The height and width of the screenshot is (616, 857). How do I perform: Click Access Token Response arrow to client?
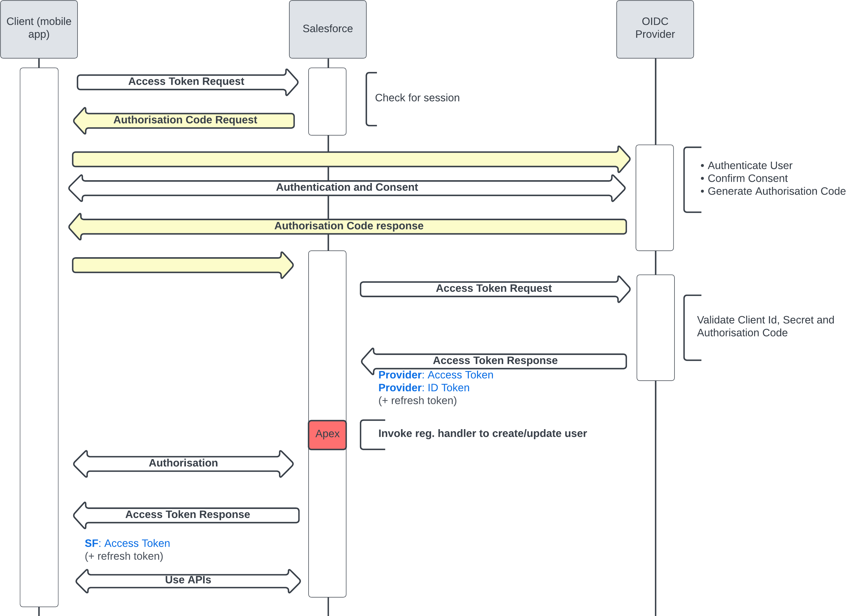point(187,515)
